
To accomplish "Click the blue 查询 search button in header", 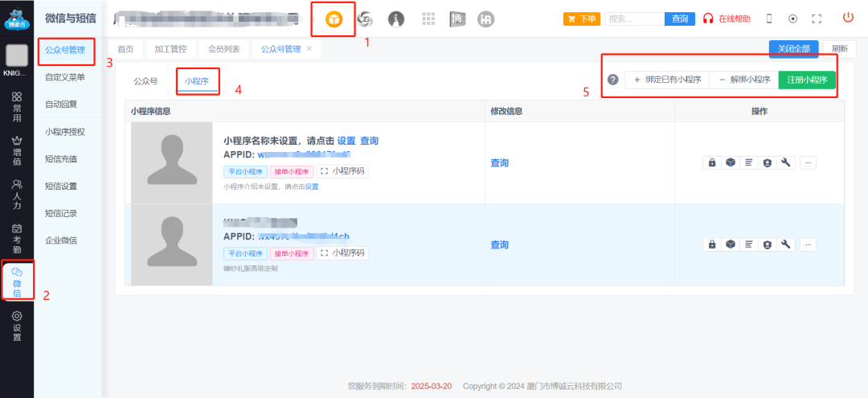I will tap(680, 18).
